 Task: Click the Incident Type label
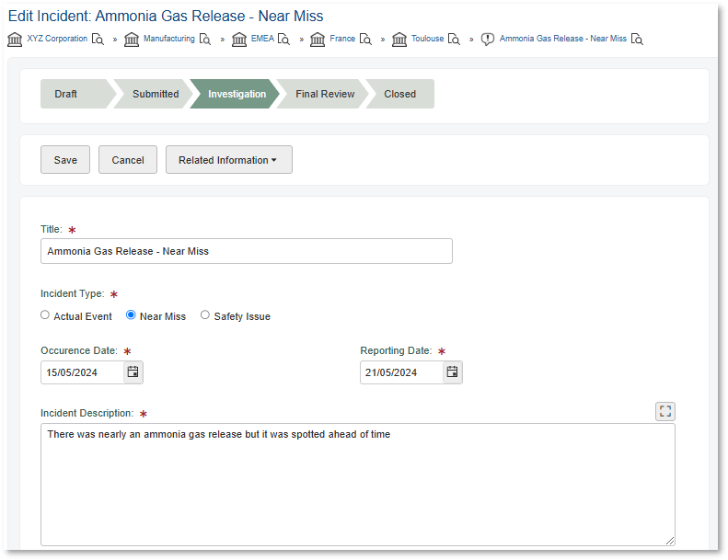point(73,293)
